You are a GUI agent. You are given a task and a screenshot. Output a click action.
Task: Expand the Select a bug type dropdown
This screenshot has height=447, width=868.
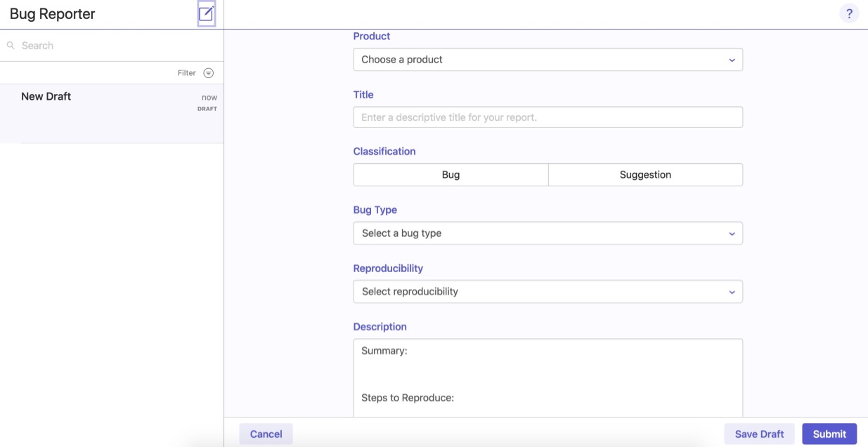point(548,233)
